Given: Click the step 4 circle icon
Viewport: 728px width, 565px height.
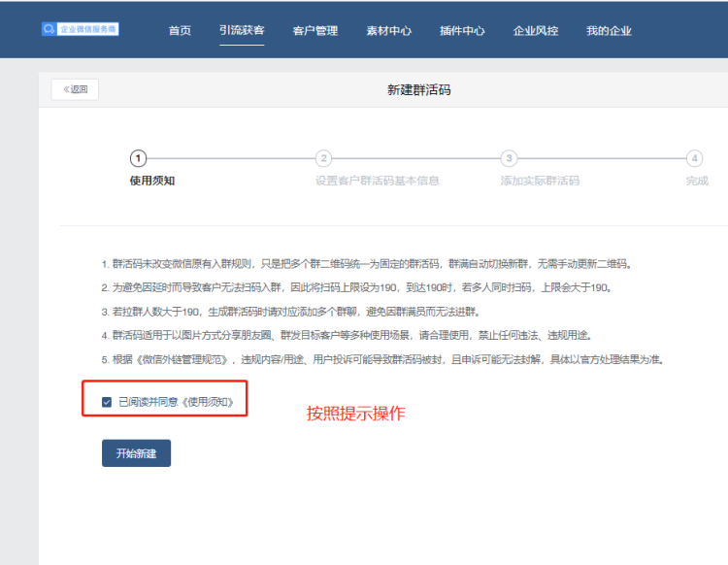Looking at the screenshot, I should [x=694, y=158].
